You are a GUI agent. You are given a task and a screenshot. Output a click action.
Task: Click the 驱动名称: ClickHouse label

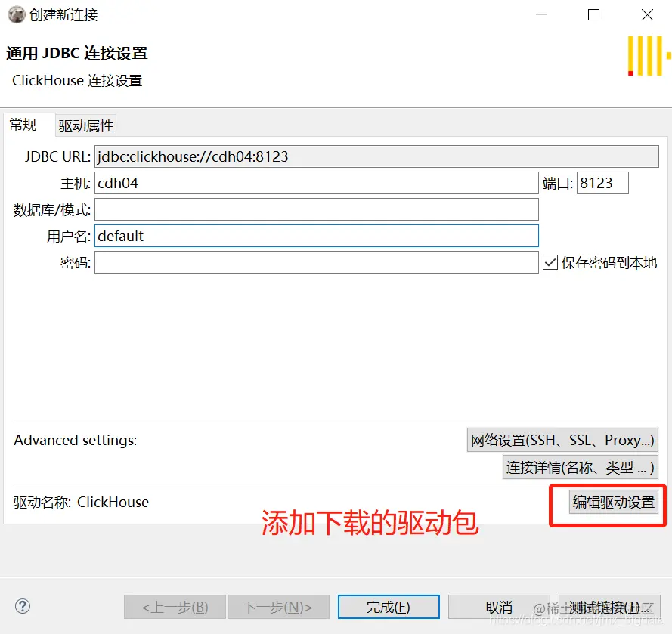81,502
